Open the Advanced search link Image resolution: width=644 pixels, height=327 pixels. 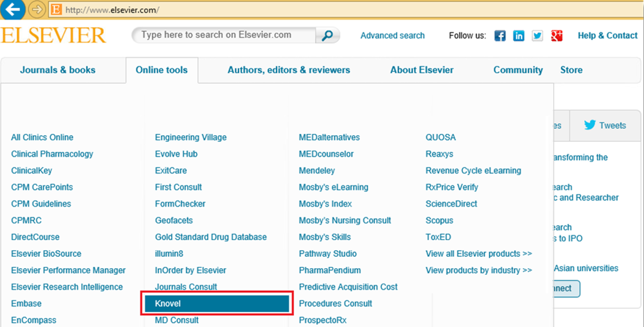tap(392, 36)
